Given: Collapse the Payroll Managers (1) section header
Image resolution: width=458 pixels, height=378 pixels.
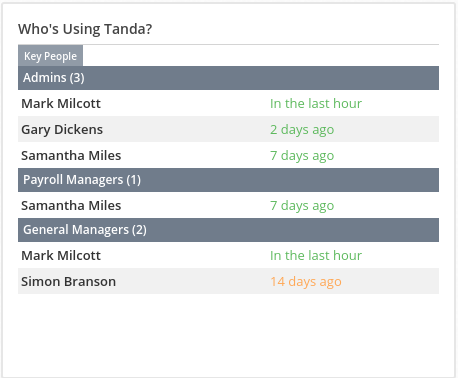Looking at the screenshot, I should tap(228, 180).
